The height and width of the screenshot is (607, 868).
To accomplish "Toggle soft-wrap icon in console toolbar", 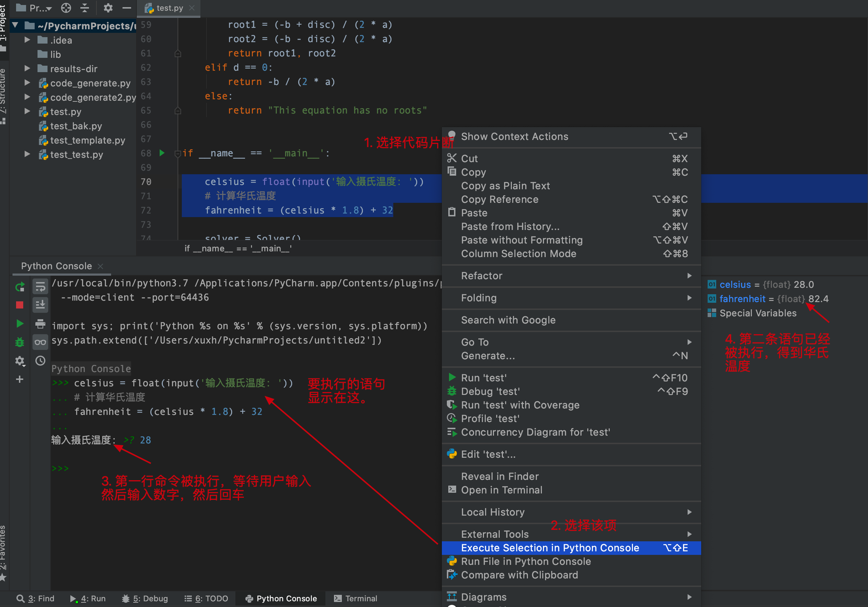I will (40, 287).
